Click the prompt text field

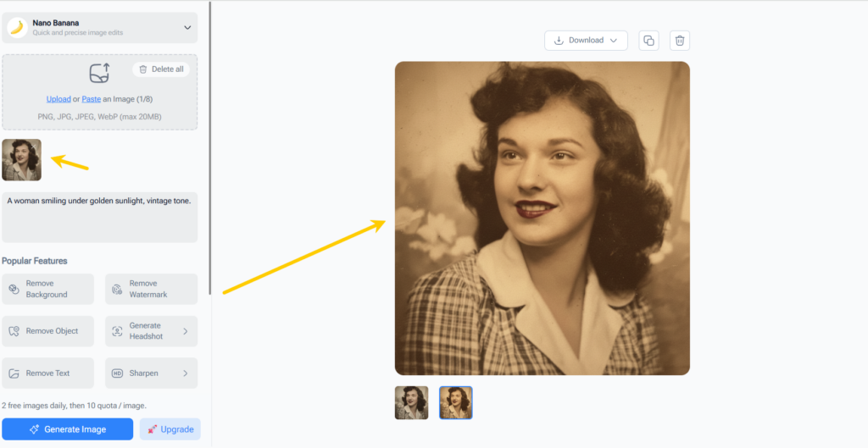pyautogui.click(x=99, y=217)
